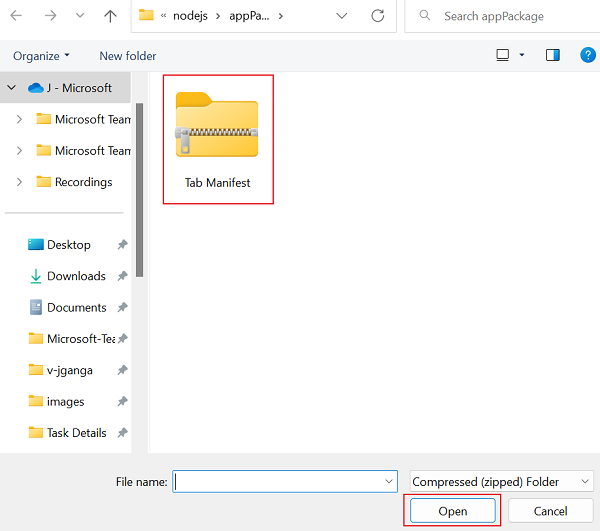Screen dimensions: 600x531
Task: Click the pin icon beside images
Action: click(x=122, y=401)
